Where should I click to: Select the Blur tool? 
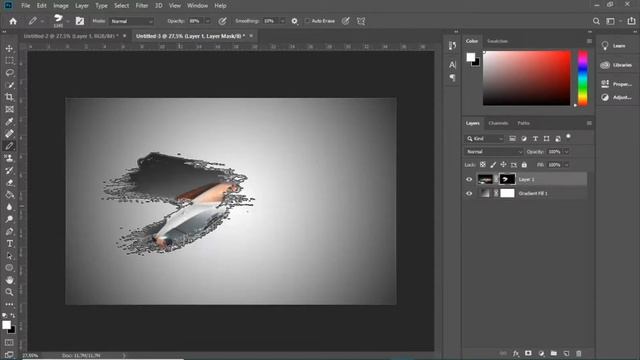[9, 207]
